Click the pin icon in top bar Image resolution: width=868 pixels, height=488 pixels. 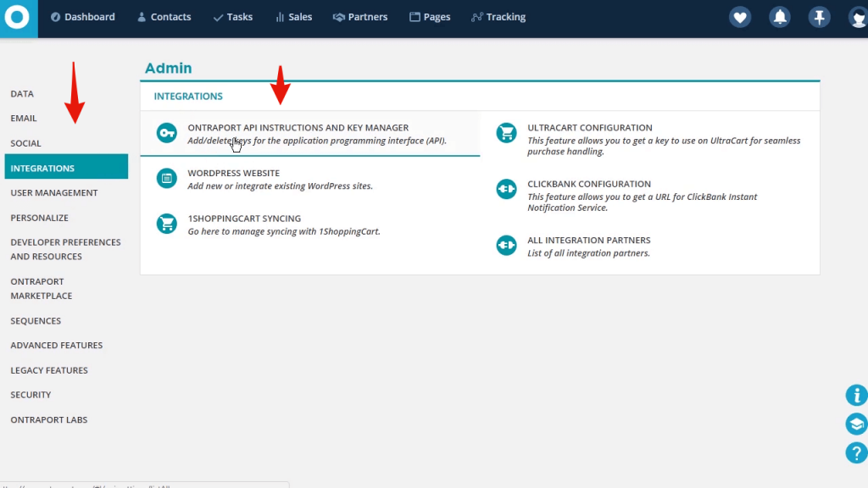820,17
